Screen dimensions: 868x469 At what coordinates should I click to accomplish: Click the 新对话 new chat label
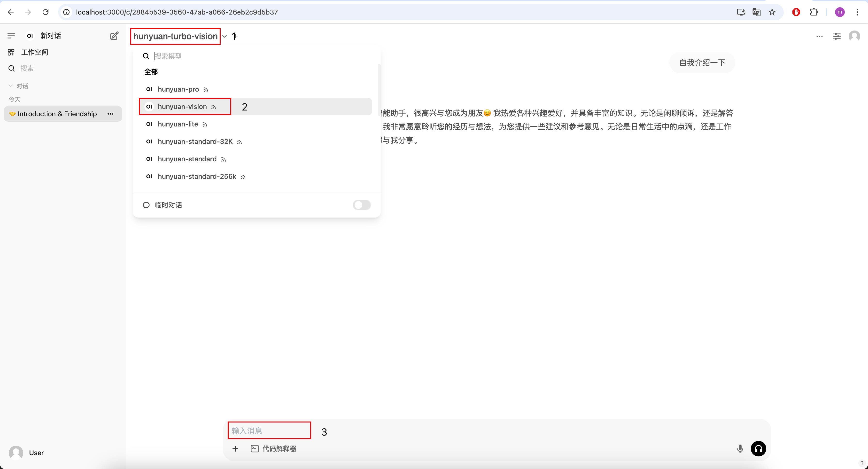click(51, 36)
